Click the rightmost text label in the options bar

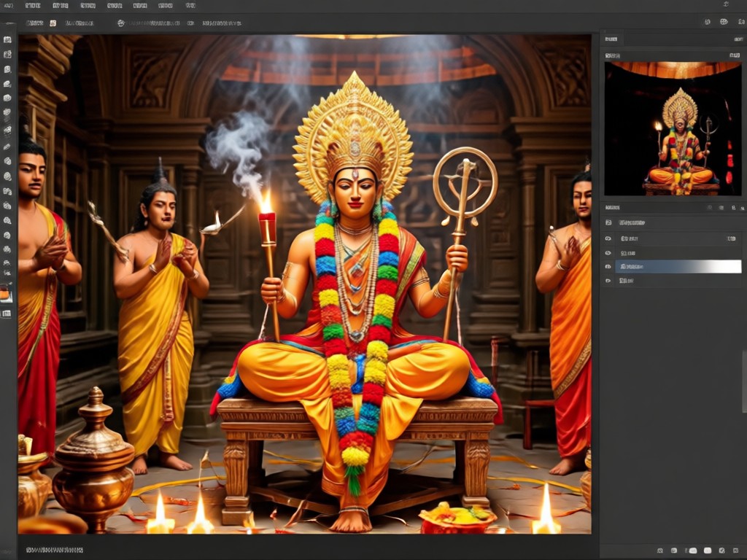click(x=222, y=23)
